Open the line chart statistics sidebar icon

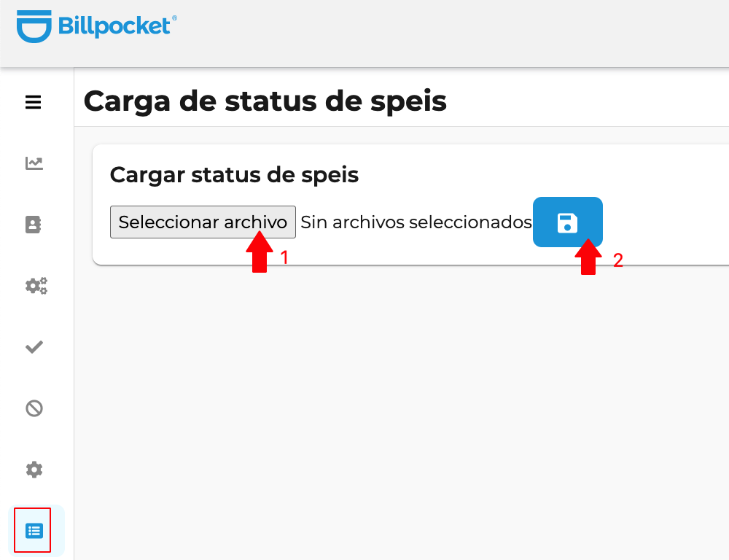(x=34, y=163)
